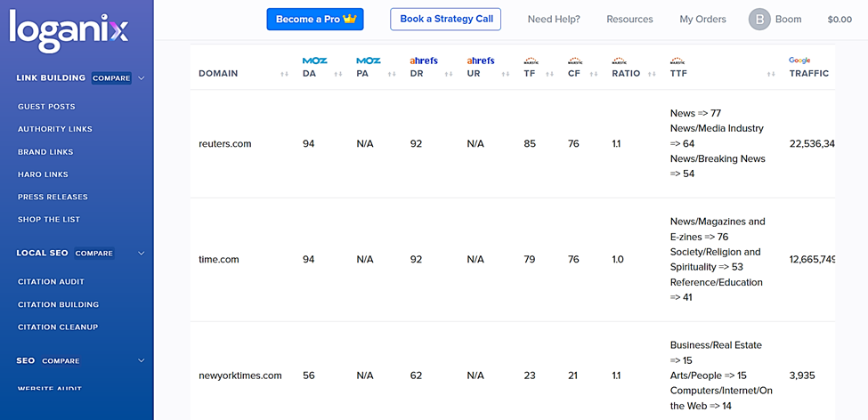Image resolution: width=868 pixels, height=420 pixels.
Task: Click the Moz logo above DA
Action: point(315,61)
